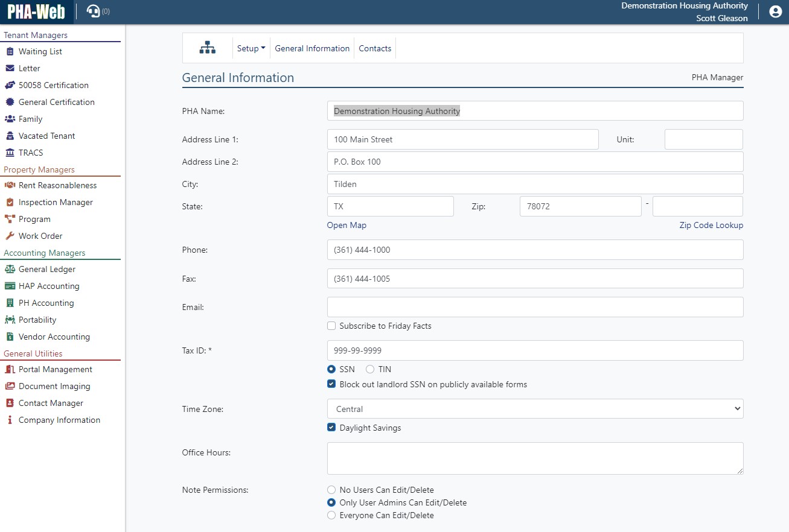Select Only User Admins Can Edit/Delete
Image resolution: width=789 pixels, height=532 pixels.
pyautogui.click(x=331, y=502)
